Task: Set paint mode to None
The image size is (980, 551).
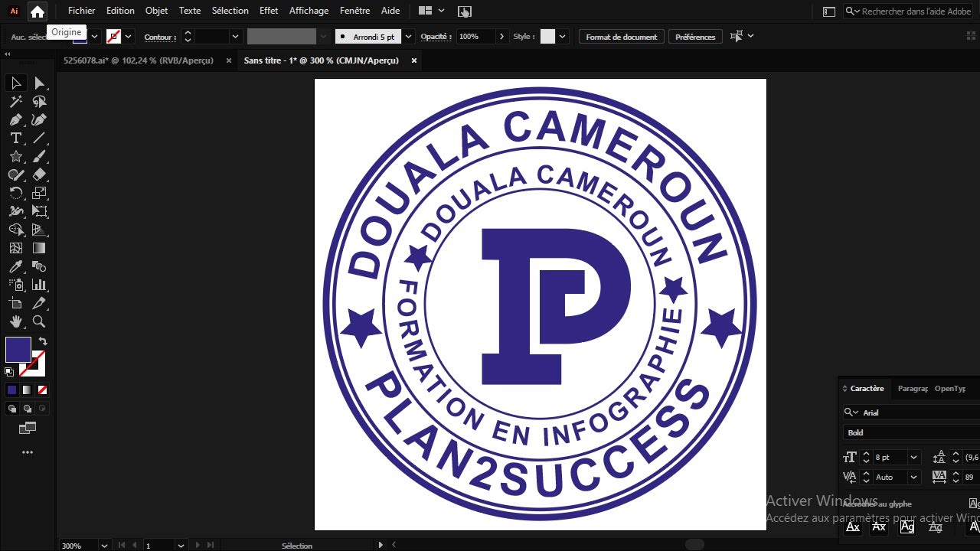Action: pos(42,390)
